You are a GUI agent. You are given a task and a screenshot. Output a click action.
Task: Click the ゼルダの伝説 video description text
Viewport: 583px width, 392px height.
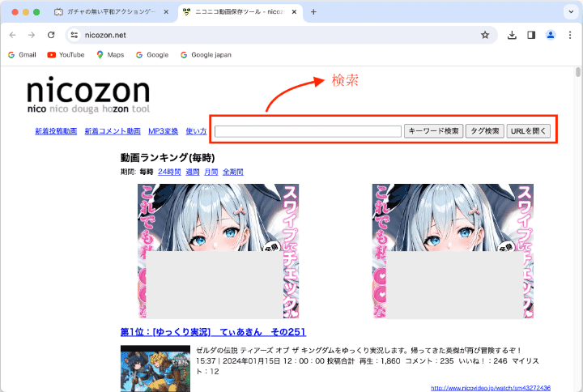(x=359, y=351)
